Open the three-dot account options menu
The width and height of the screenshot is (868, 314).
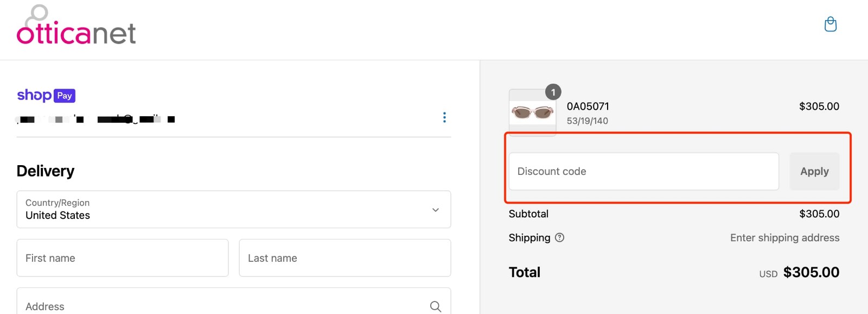click(444, 117)
